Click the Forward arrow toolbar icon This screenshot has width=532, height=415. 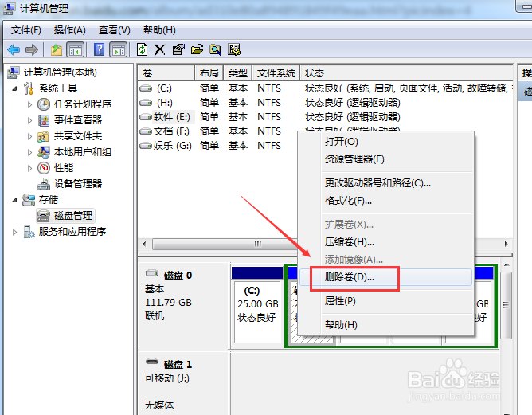[x=32, y=50]
